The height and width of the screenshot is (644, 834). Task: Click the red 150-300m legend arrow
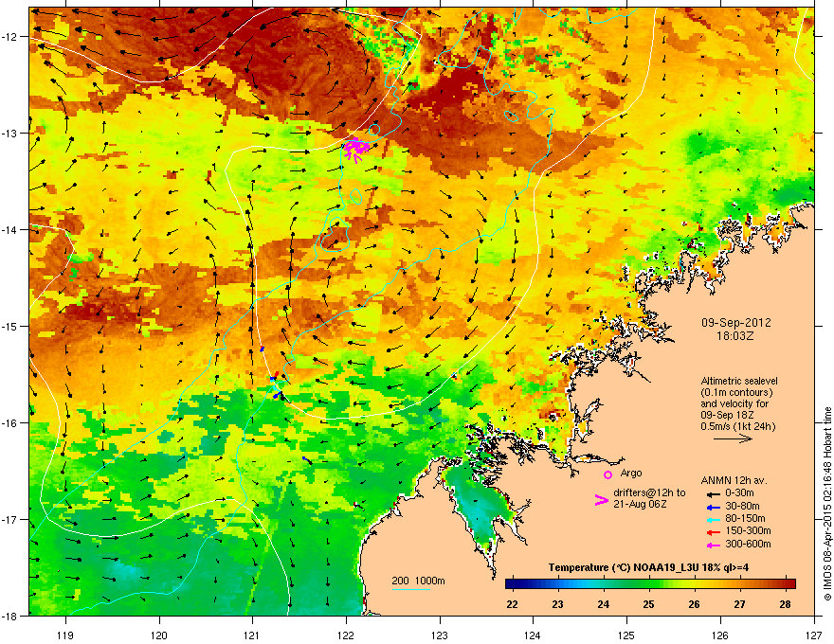(x=712, y=532)
